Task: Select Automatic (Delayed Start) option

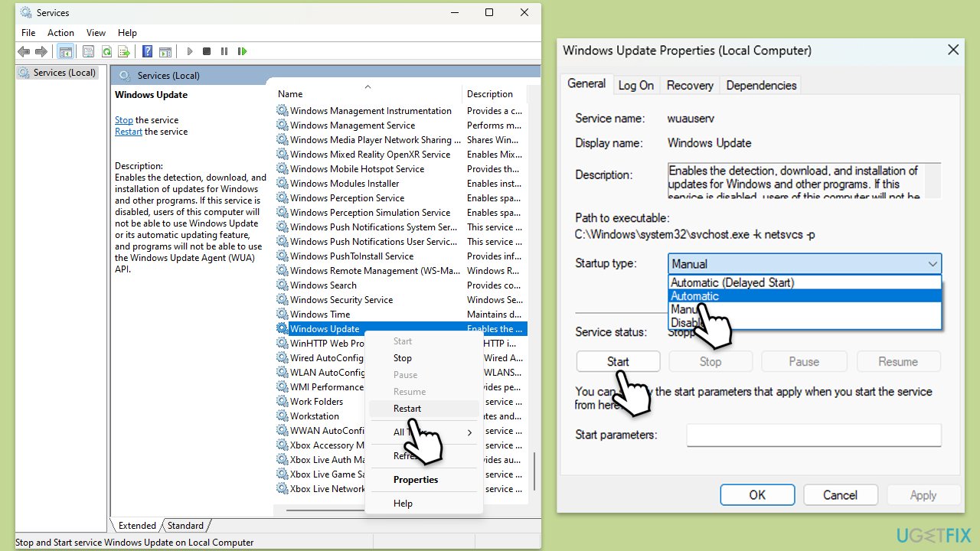Action: pyautogui.click(x=805, y=283)
